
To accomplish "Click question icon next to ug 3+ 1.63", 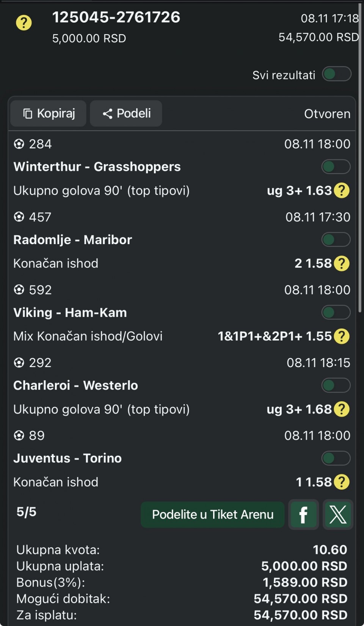I will tap(342, 191).
